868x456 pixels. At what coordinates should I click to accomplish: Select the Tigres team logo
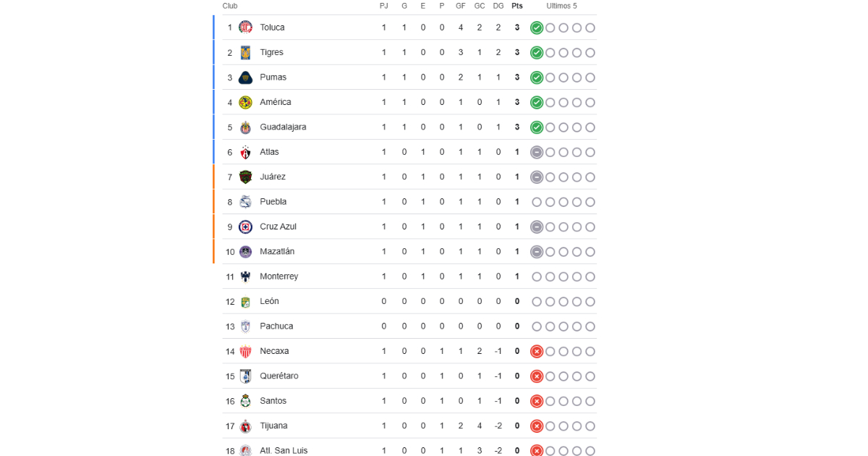pyautogui.click(x=245, y=52)
